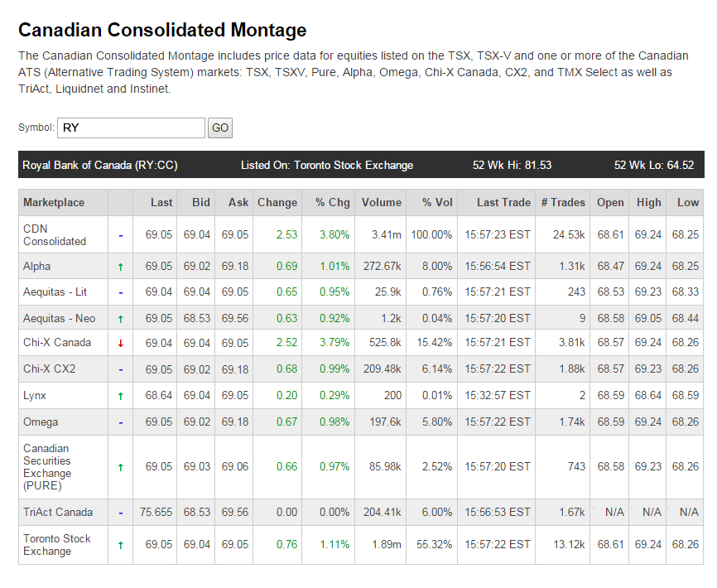Click the green up arrow in Lynx row
Image resolution: width=717 pixels, height=588 pixels.
121,397
